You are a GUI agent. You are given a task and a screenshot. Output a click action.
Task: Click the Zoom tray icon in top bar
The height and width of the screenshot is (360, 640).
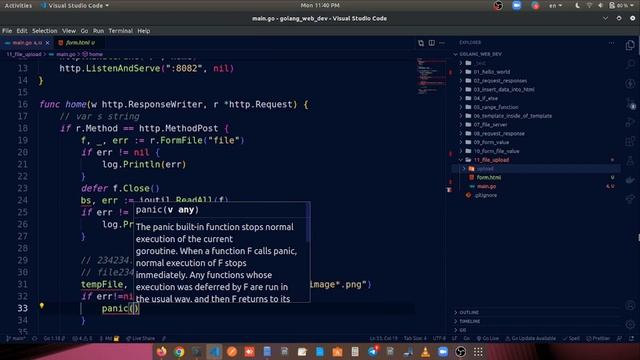coord(516,5)
